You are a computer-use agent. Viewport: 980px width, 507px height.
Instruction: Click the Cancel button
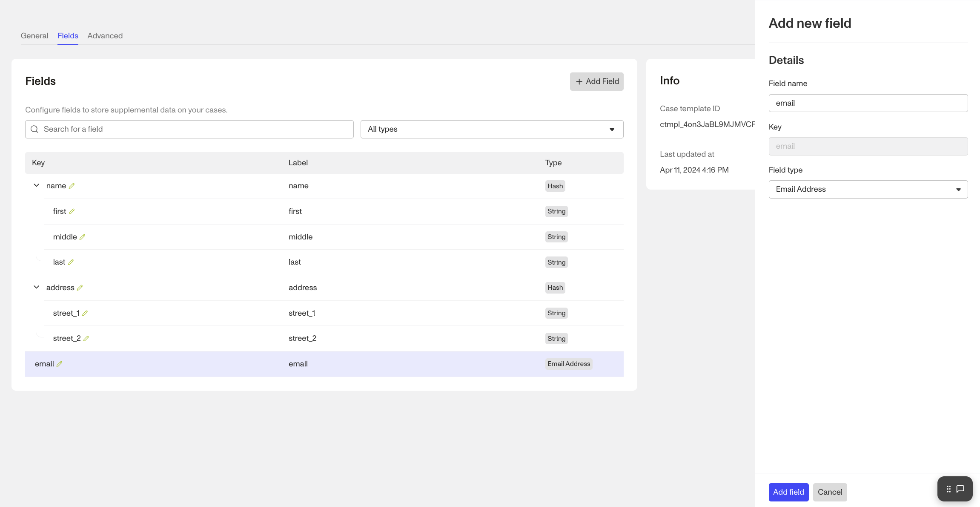pos(830,492)
